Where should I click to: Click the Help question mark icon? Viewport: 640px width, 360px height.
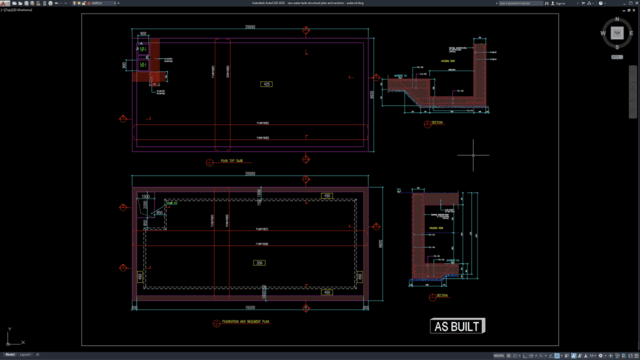click(600, 3)
